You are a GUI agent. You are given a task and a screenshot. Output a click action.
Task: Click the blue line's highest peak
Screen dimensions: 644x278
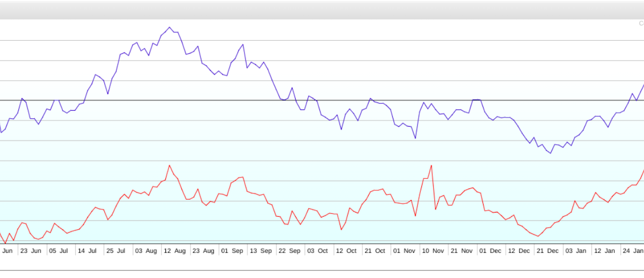click(170, 27)
